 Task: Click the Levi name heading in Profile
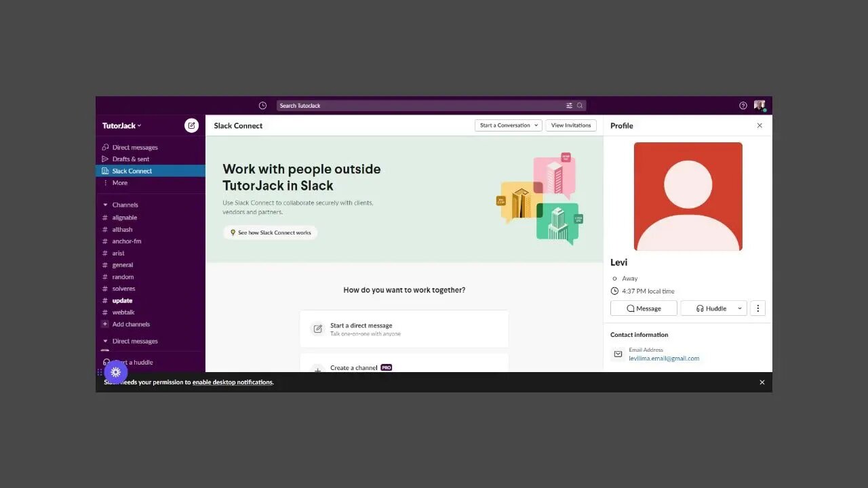tap(618, 262)
